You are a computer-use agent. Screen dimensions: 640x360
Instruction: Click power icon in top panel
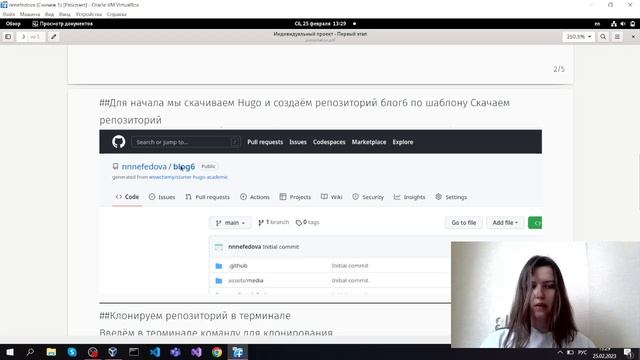tap(633, 24)
